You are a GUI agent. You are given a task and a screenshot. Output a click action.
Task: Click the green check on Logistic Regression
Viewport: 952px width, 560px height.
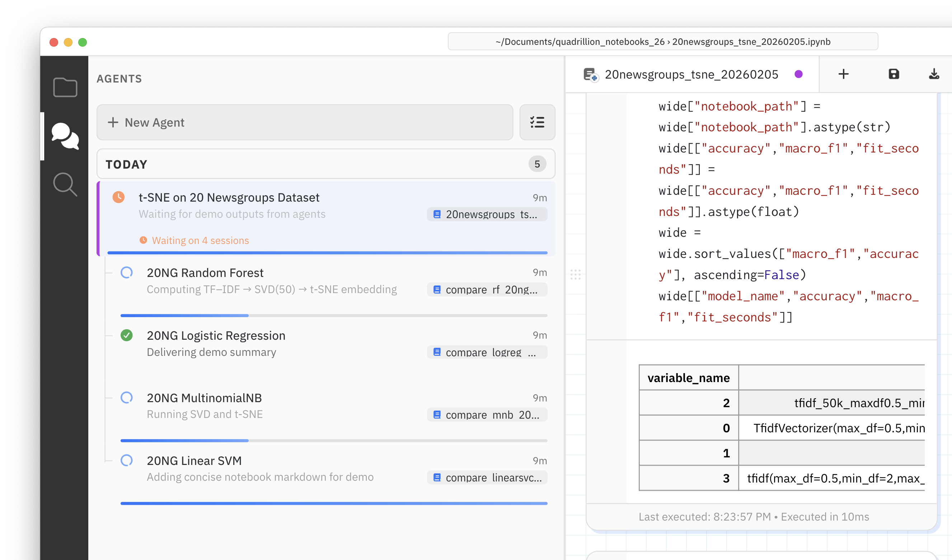[127, 335]
